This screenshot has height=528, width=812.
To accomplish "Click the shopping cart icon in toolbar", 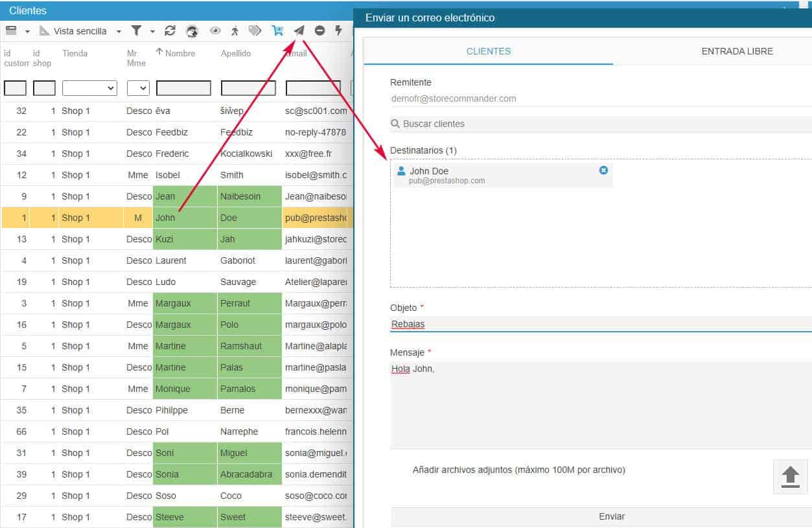I will 277,30.
